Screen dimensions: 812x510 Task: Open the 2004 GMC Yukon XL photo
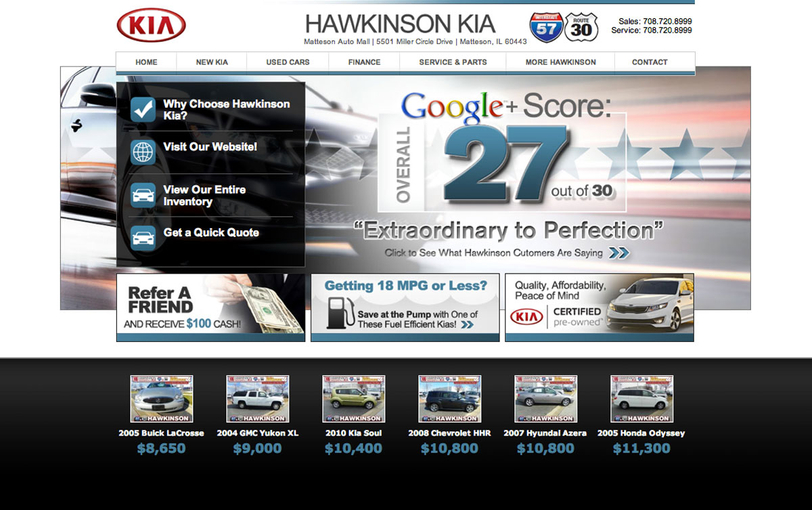tap(257, 399)
